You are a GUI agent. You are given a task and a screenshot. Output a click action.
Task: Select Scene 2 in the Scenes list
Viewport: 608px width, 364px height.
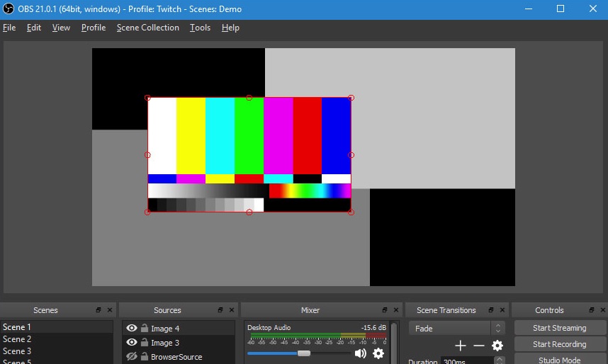click(x=18, y=339)
